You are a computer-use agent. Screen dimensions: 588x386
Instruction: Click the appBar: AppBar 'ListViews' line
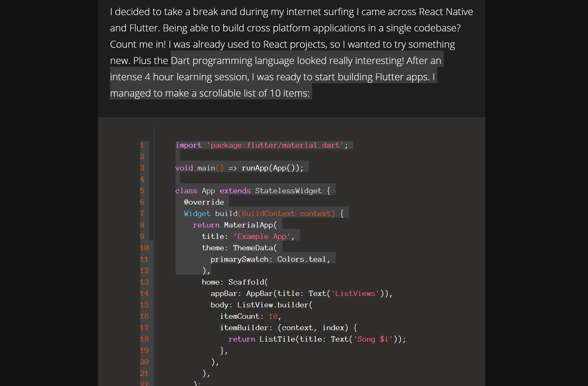point(302,293)
